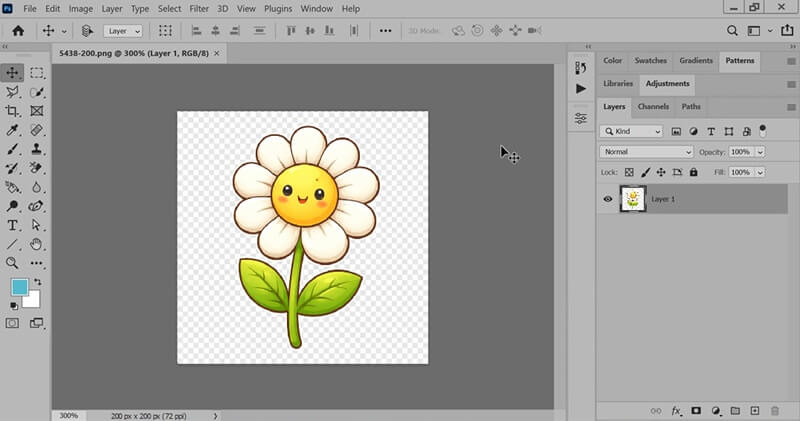
Task: Toggle Auto-Select stacked layers icon
Action: point(87,31)
